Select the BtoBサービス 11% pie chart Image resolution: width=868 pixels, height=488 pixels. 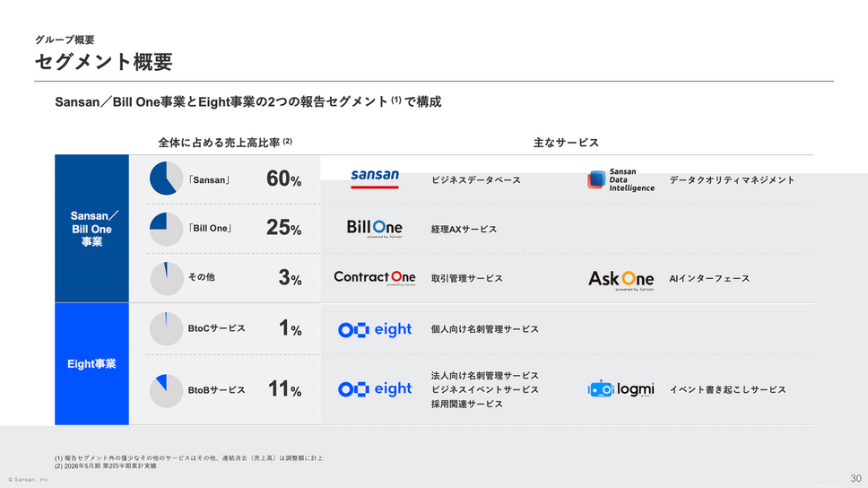point(166,390)
